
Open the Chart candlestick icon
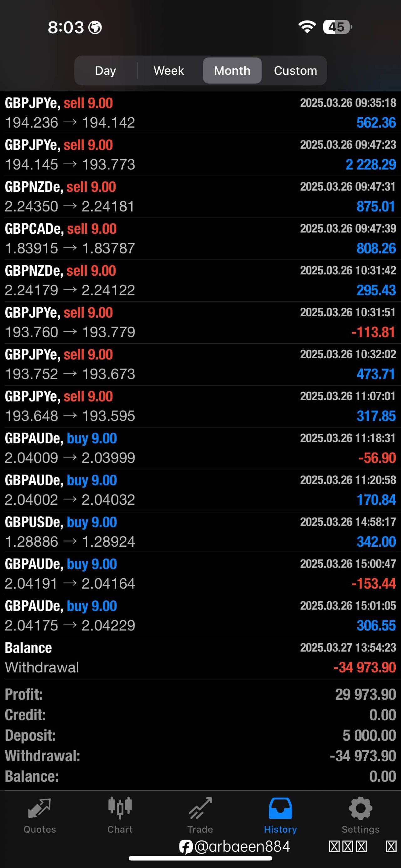pyautogui.click(x=120, y=808)
